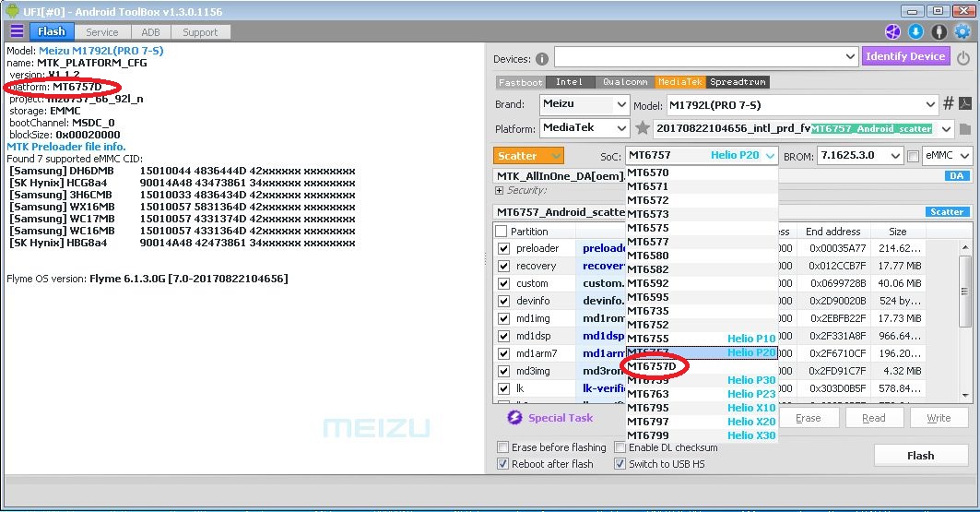Select the Spreadtrum protocol tab

pyautogui.click(x=738, y=82)
